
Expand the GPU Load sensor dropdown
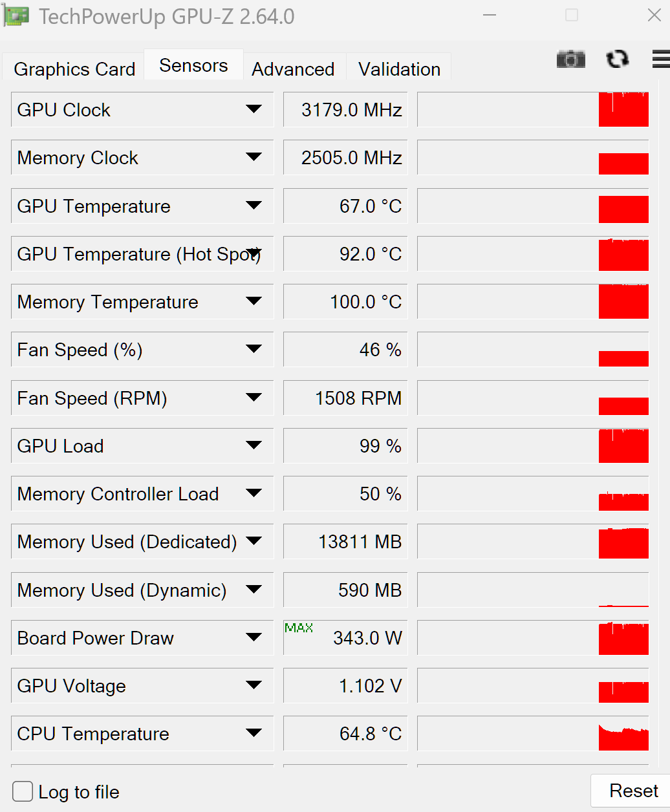click(x=255, y=445)
